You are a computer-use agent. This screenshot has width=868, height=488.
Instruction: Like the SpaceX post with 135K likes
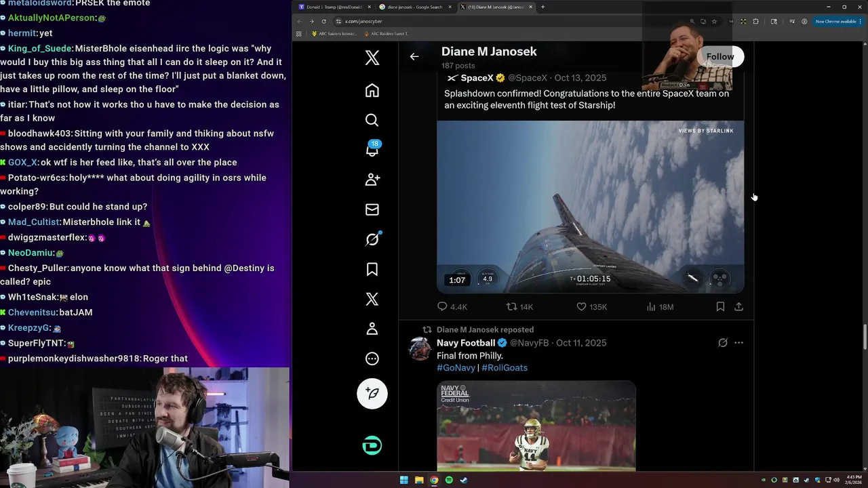(x=591, y=307)
